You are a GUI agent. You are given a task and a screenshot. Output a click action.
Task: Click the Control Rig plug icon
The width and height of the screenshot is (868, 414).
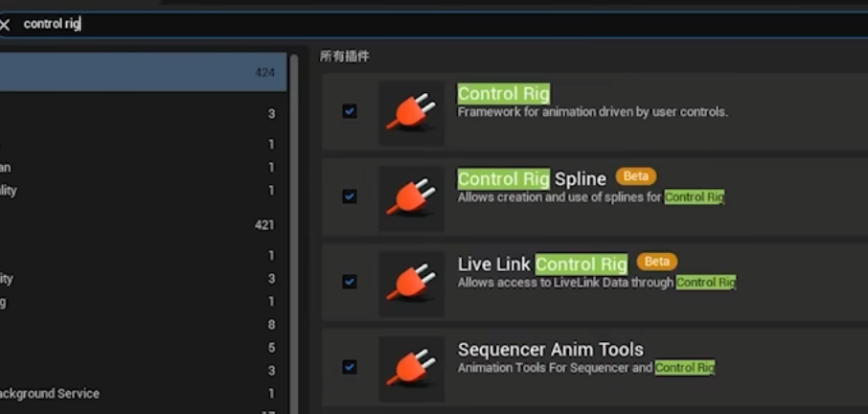click(411, 113)
